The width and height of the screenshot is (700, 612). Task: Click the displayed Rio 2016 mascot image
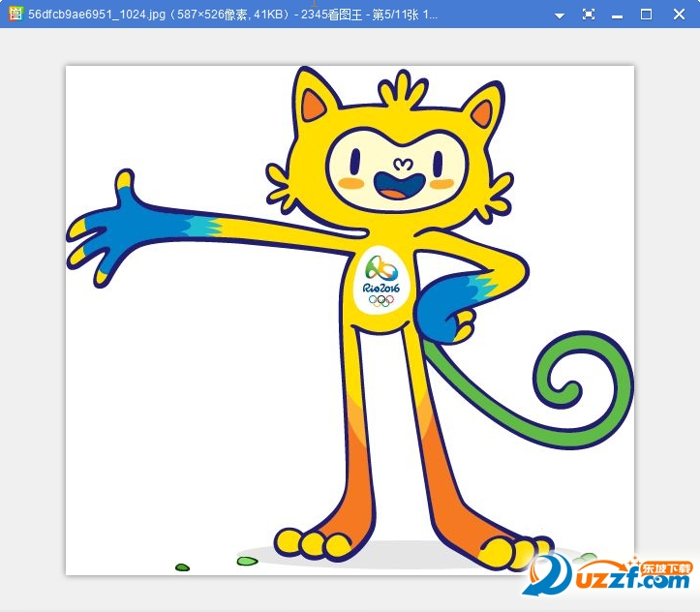tap(350, 321)
